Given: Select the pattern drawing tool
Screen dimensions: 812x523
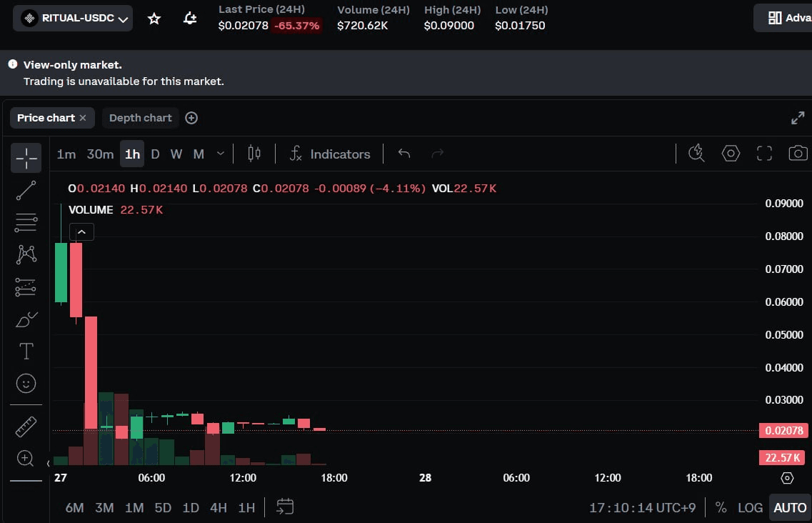Looking at the screenshot, I should tap(26, 254).
